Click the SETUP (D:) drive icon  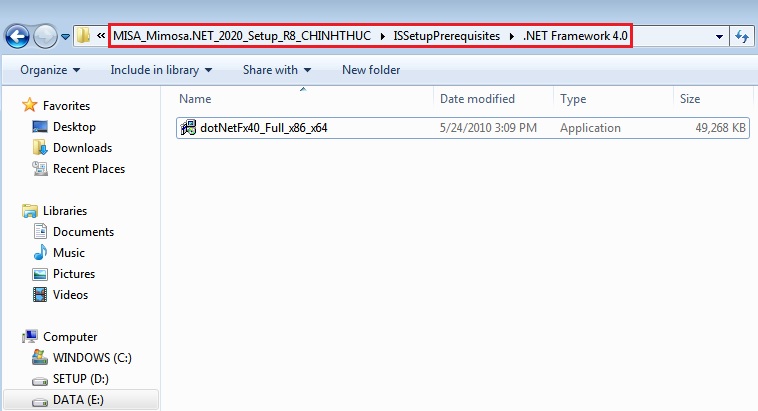(40, 381)
